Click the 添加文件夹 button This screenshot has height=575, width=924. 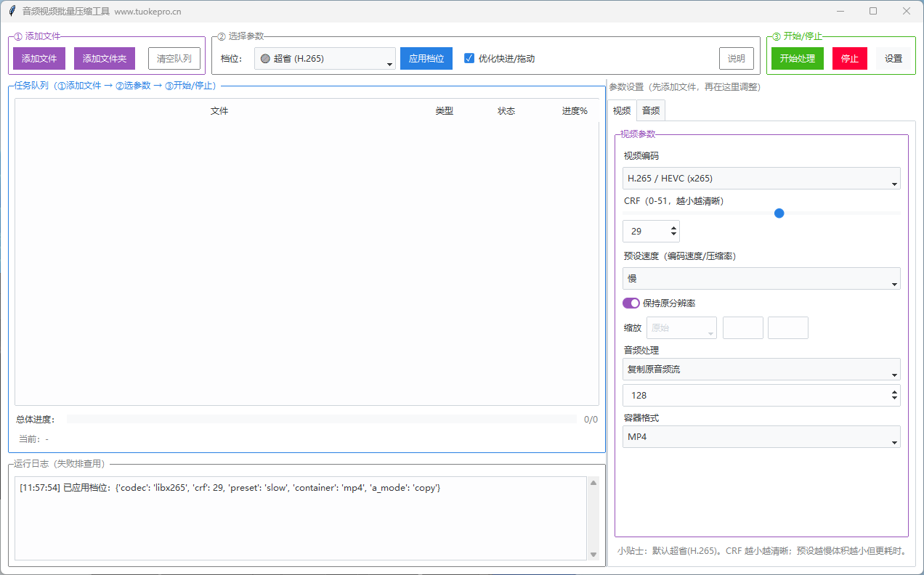105,59
